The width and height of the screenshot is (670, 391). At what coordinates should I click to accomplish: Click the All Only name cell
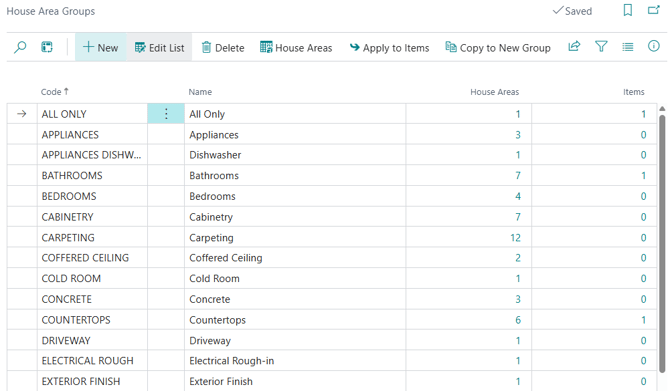[x=295, y=114]
